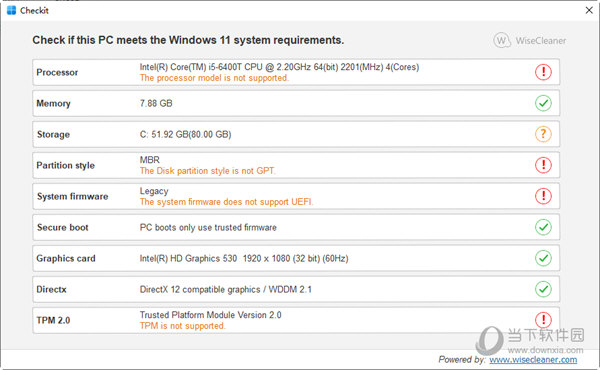Click the Checkit app icon in title bar

[11, 10]
